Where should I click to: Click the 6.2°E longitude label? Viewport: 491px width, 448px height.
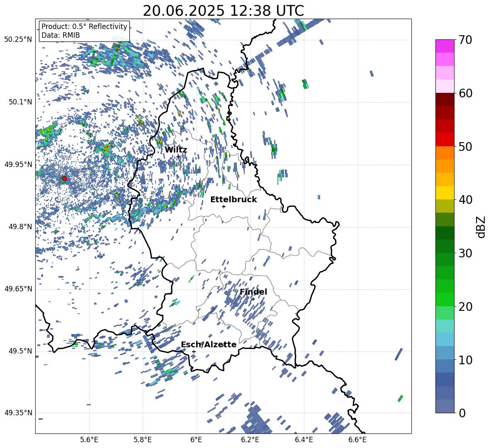[x=250, y=440]
